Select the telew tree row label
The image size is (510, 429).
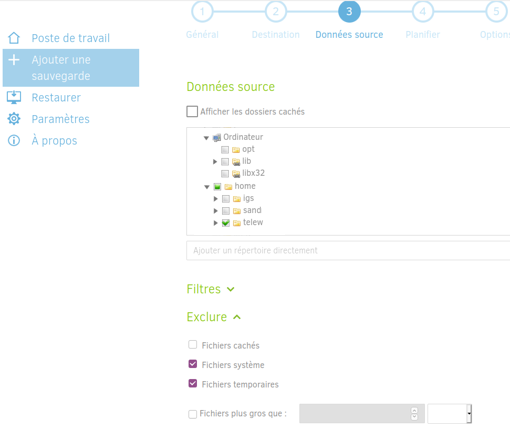point(253,222)
